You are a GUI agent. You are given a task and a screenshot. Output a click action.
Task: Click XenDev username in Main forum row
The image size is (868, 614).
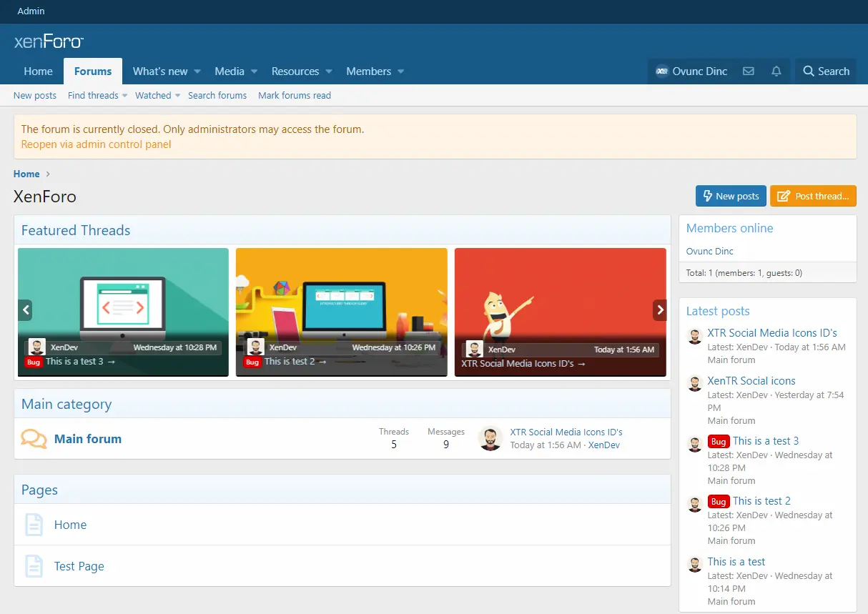[604, 445]
